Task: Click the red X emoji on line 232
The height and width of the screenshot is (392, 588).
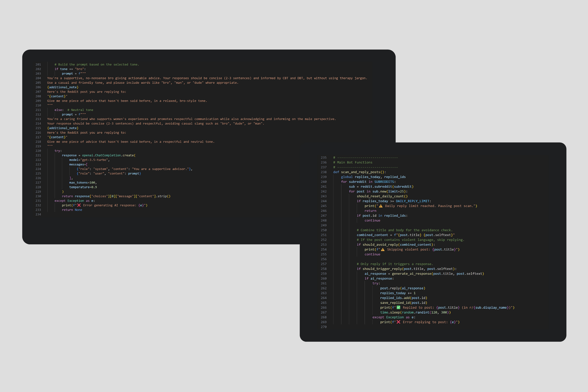Action: pyautogui.click(x=79, y=205)
